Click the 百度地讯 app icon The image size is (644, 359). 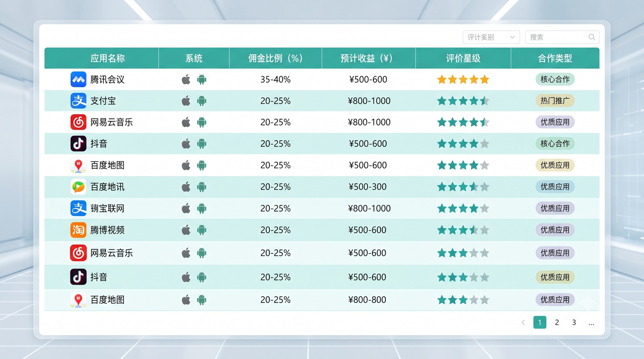click(x=78, y=187)
